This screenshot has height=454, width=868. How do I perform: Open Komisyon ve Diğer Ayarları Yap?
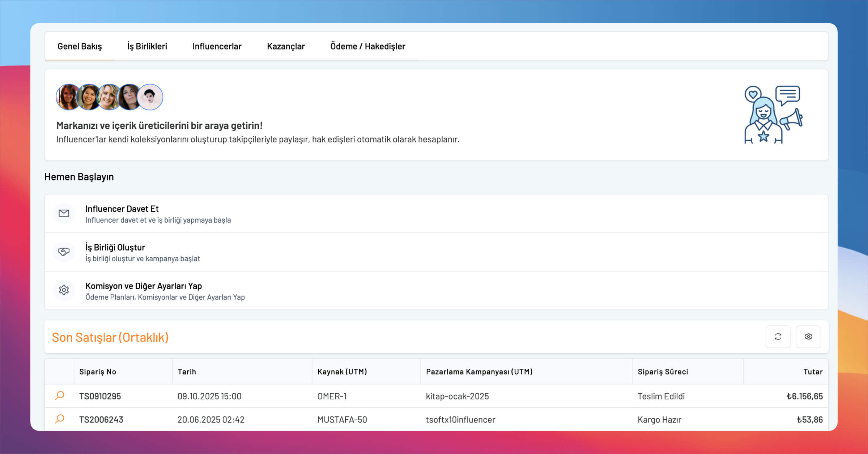point(144,286)
